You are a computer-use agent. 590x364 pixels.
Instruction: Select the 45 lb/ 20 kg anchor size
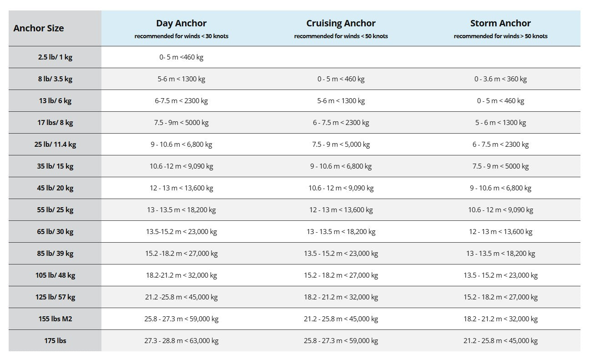[x=55, y=188]
